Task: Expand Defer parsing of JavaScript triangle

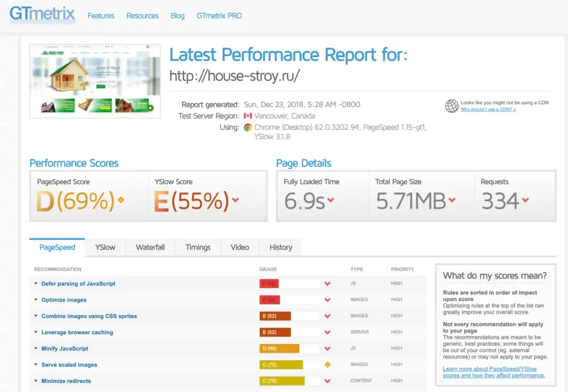Action: pos(36,283)
